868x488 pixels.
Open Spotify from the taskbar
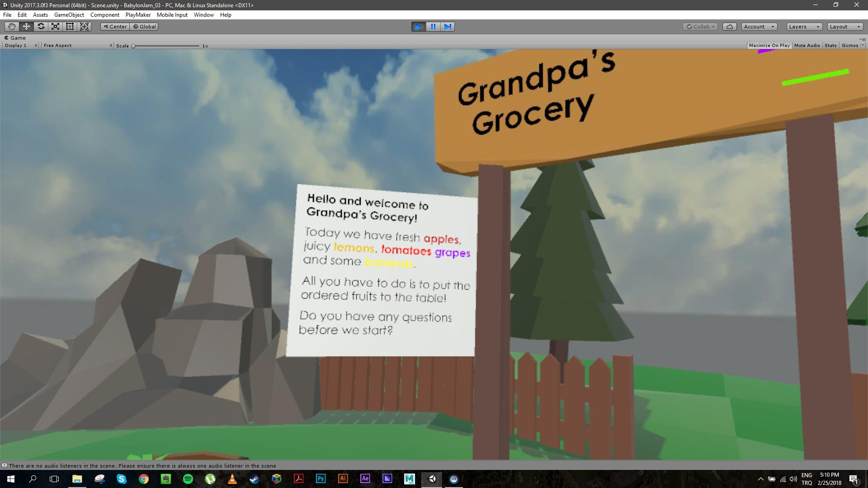click(188, 479)
